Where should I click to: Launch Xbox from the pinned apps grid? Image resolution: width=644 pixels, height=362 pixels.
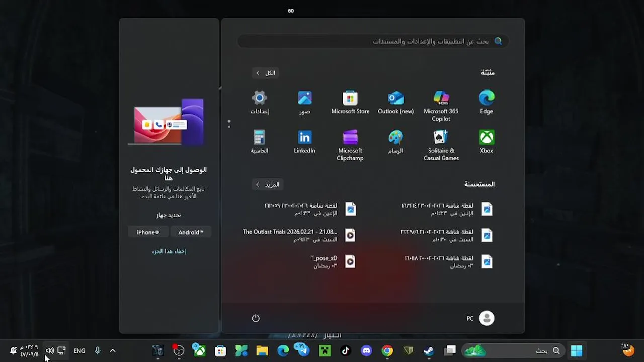(x=486, y=142)
